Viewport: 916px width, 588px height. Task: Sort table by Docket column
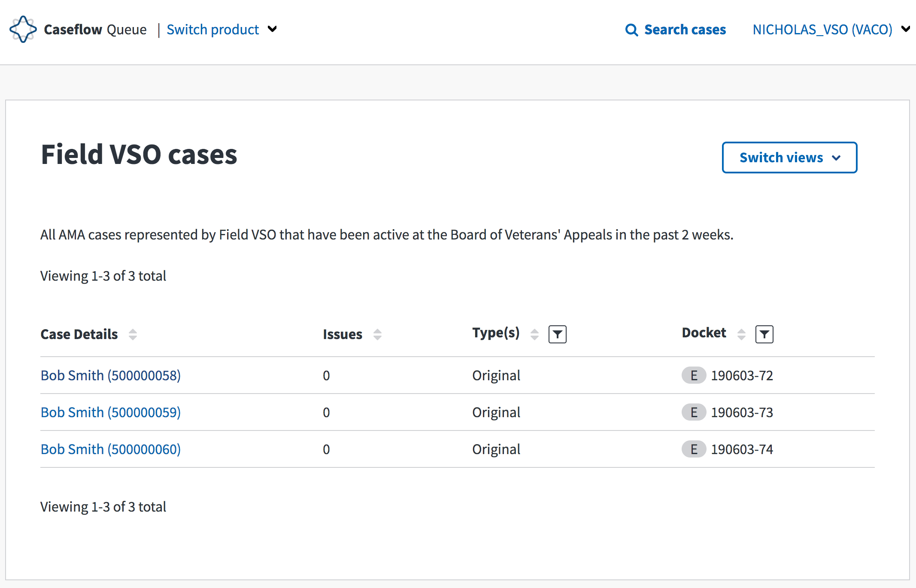(741, 334)
